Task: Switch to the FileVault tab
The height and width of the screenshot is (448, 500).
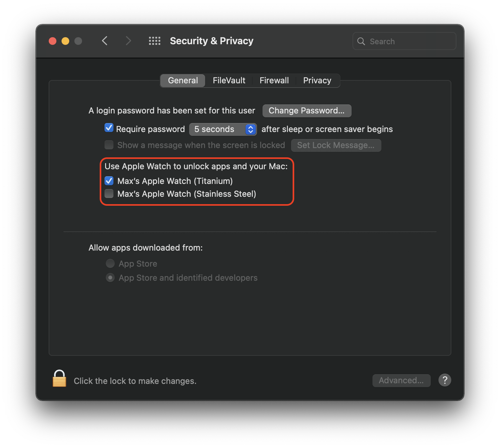Action: pyautogui.click(x=229, y=80)
